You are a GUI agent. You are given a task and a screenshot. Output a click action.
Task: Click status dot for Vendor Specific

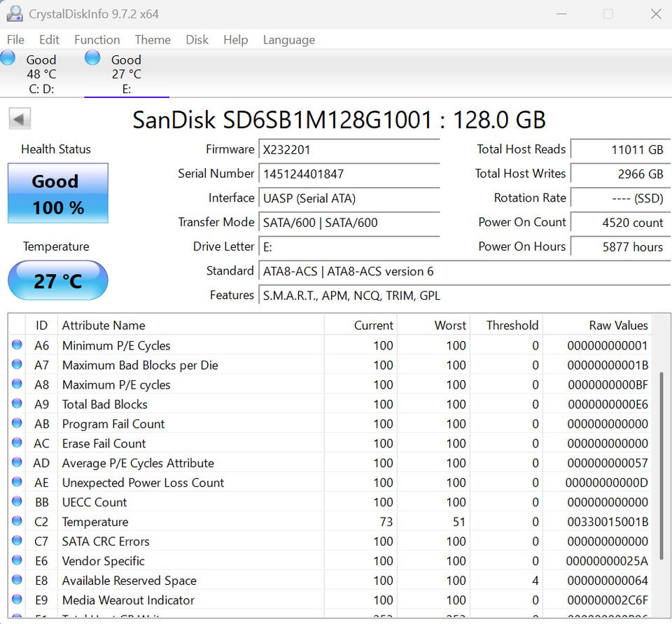17,560
